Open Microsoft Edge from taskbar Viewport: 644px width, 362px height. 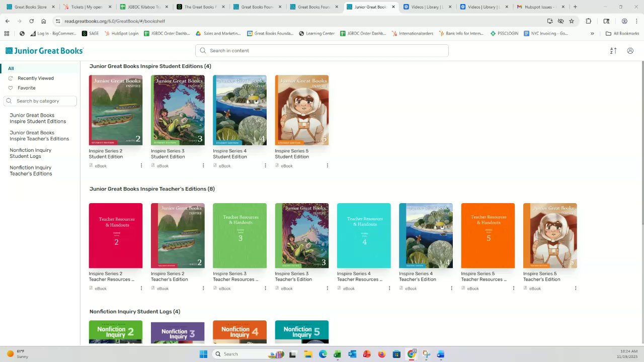(323, 354)
